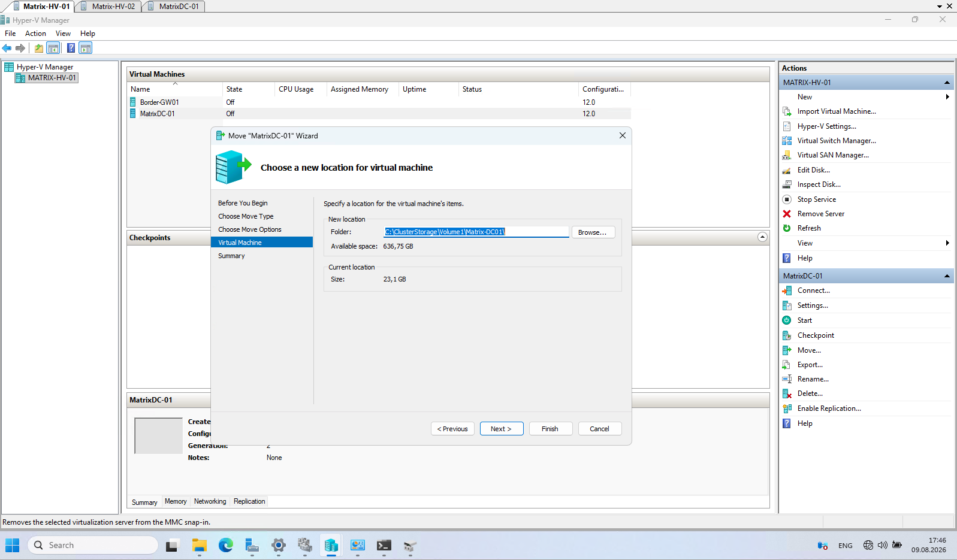Click Next in Move wizard

[x=502, y=429]
